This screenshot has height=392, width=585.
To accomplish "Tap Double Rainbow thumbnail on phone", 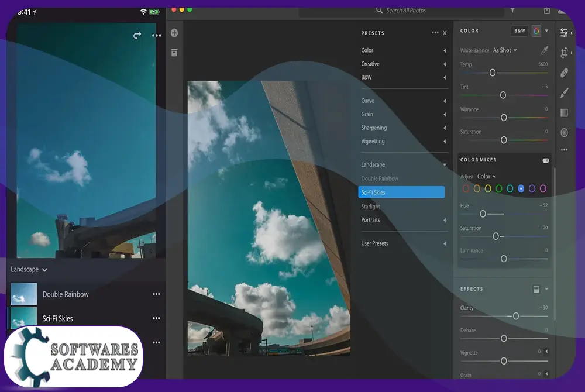I will click(23, 294).
